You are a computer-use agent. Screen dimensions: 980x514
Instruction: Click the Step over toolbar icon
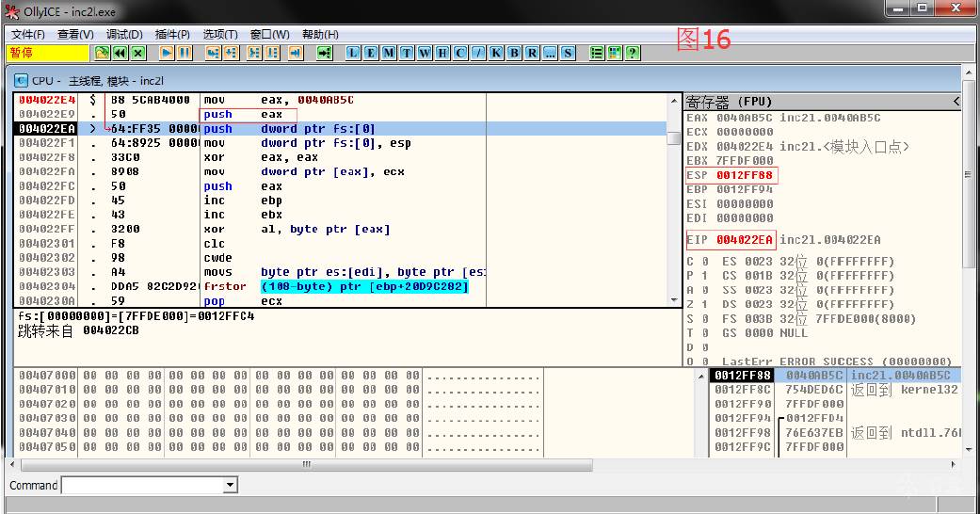tap(232, 53)
